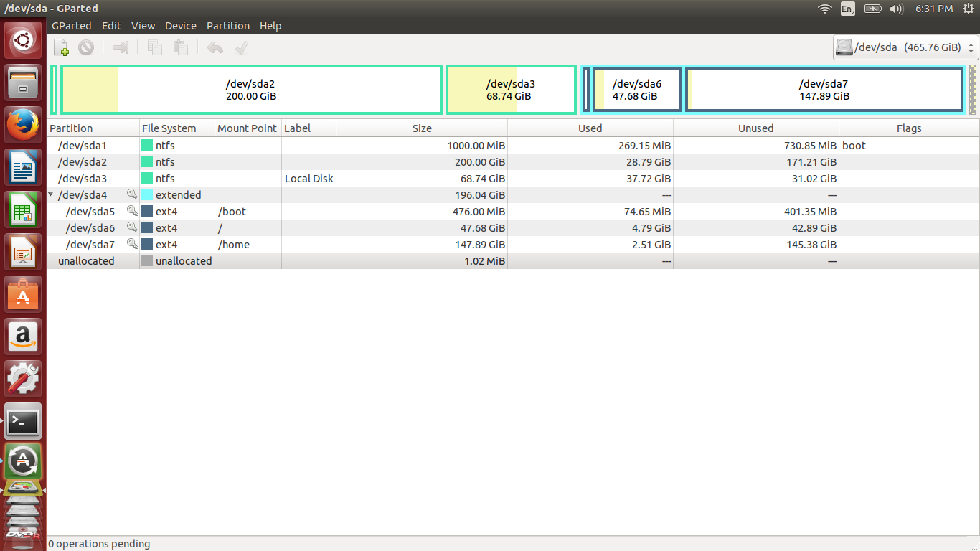Click the Resize/Move toolbar icon
Screen dimensions: 980x551
point(121,47)
